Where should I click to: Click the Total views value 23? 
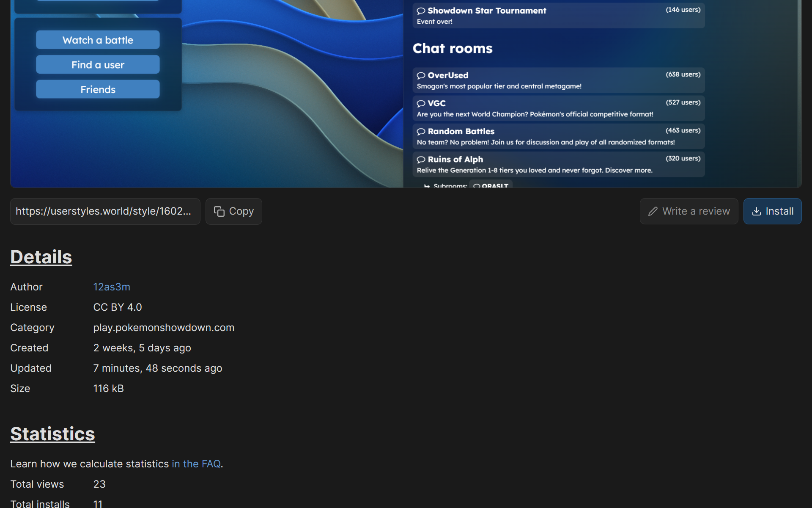click(99, 484)
